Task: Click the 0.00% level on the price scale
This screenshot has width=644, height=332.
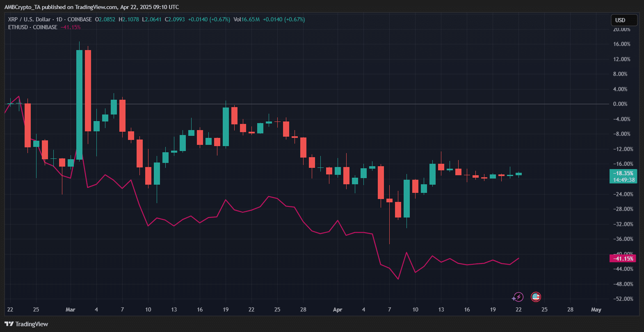Action: (x=620, y=104)
